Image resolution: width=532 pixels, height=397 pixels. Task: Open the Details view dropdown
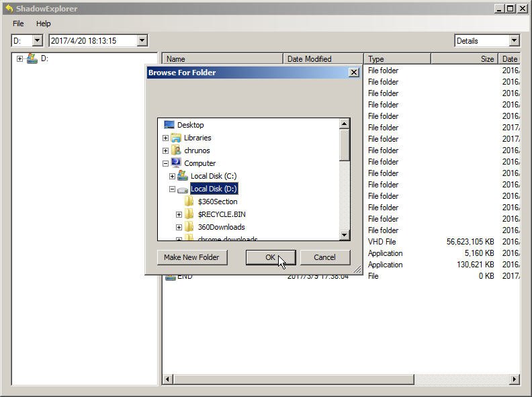[514, 41]
